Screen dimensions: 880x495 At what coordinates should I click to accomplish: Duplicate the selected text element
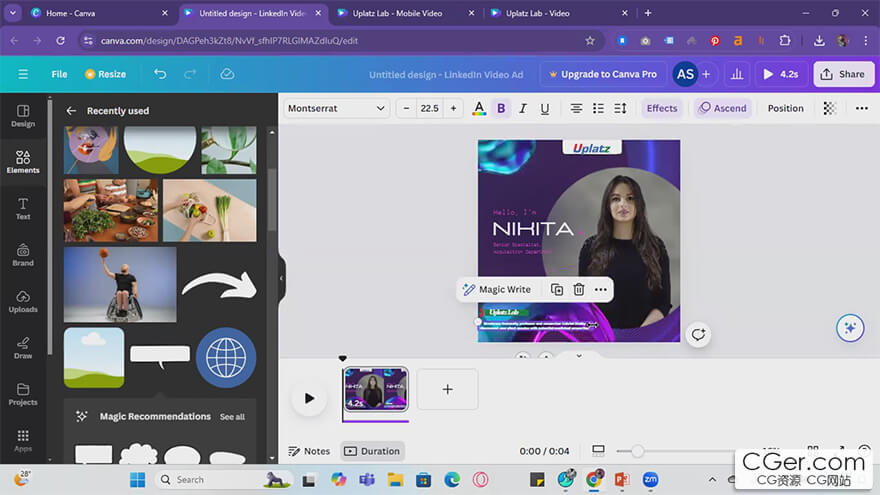[x=557, y=290]
